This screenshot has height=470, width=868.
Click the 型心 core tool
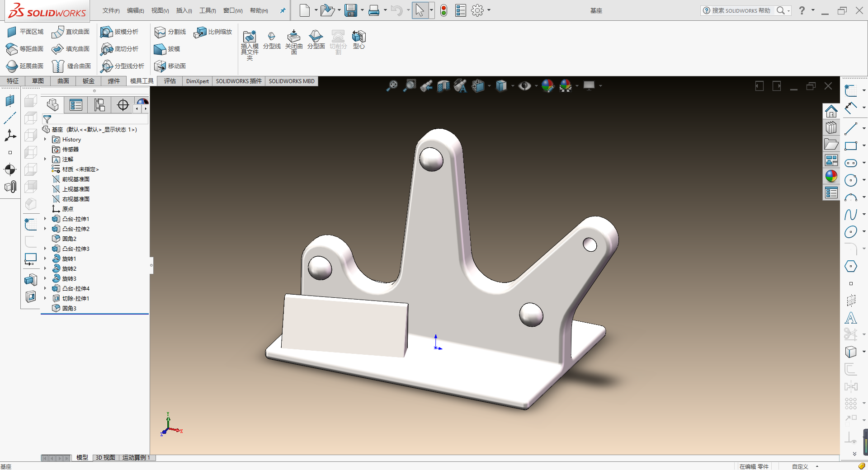click(x=359, y=40)
